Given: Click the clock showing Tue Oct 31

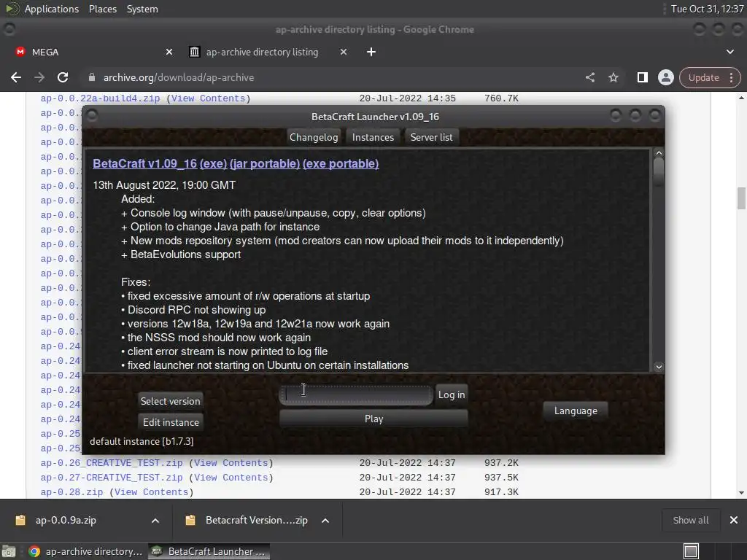Looking at the screenshot, I should coord(707,9).
